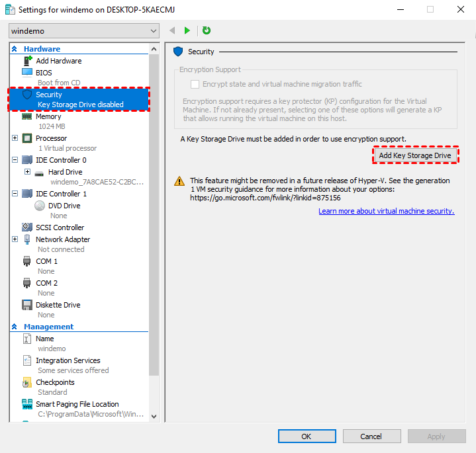Click the Security shield icon in tree
Image resolution: width=476 pixels, height=453 pixels.
[27, 95]
